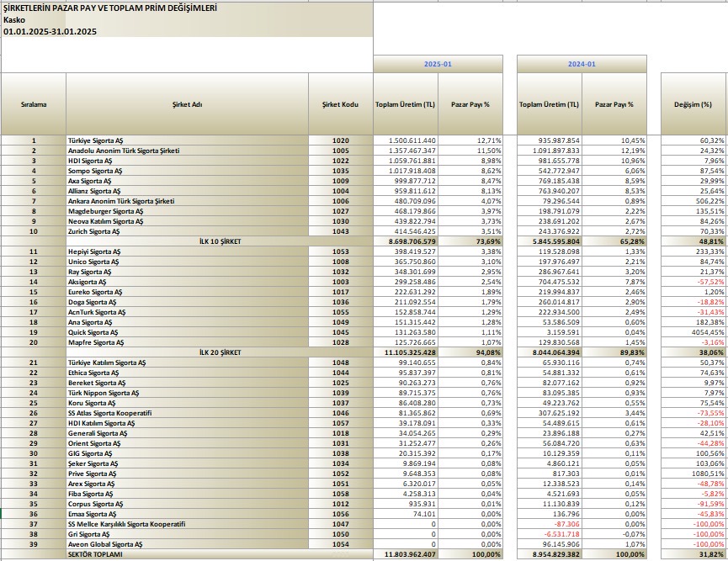Click the title 'ŞİRKETLERİN PAZAR PAY VE TOPLAM PRİM DEĞİŞİMLERİ'
728x561 pixels.
tap(110, 8)
